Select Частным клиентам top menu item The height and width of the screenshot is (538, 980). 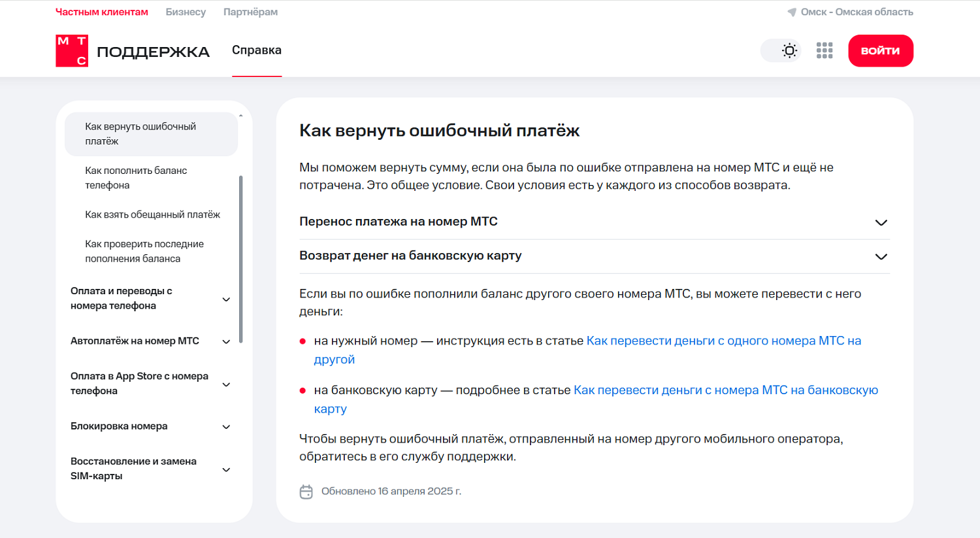pyautogui.click(x=102, y=12)
